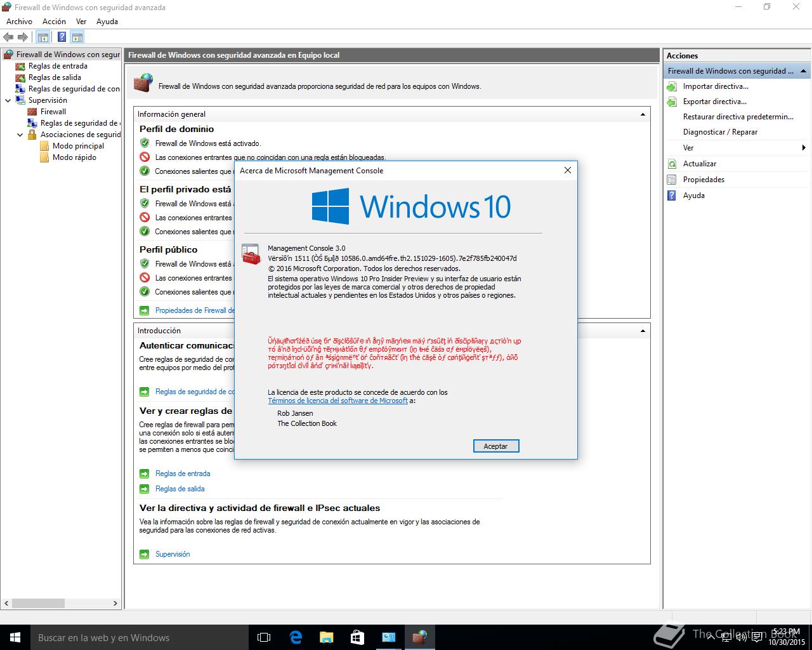Select root Firewall de Windows tree node
Viewport: 812px width, 650px height.
coord(68,55)
